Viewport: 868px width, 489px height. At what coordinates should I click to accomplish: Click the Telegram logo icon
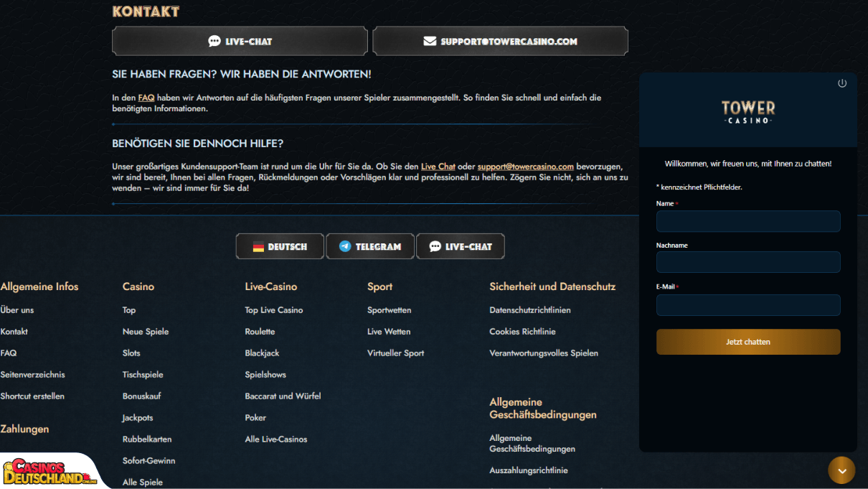[x=346, y=246]
